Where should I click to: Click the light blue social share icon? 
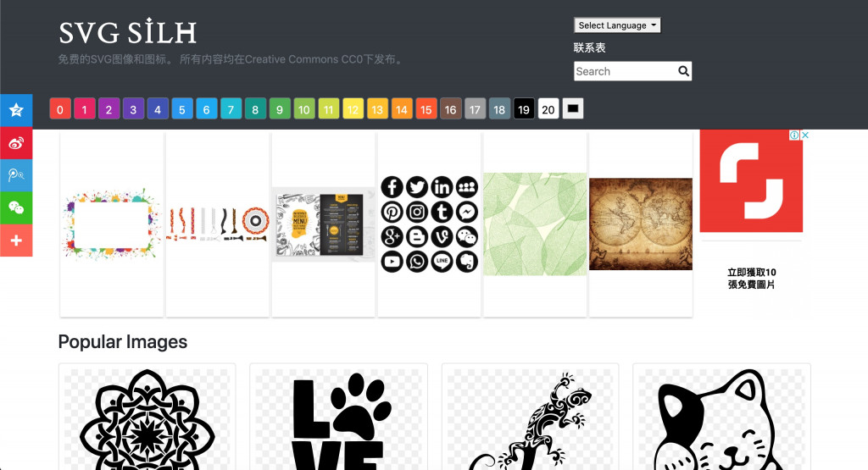coord(16,175)
